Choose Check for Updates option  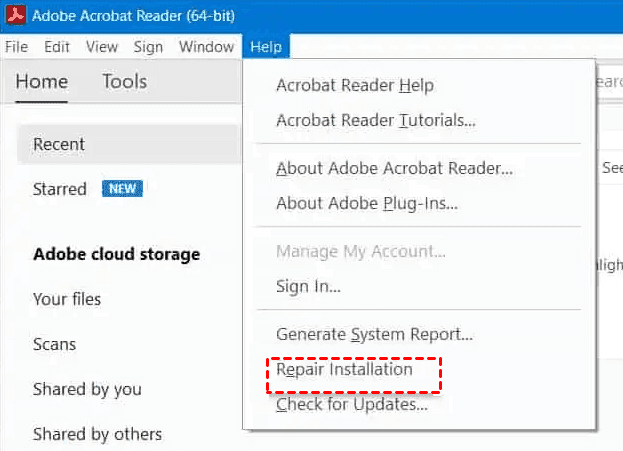[351, 405]
